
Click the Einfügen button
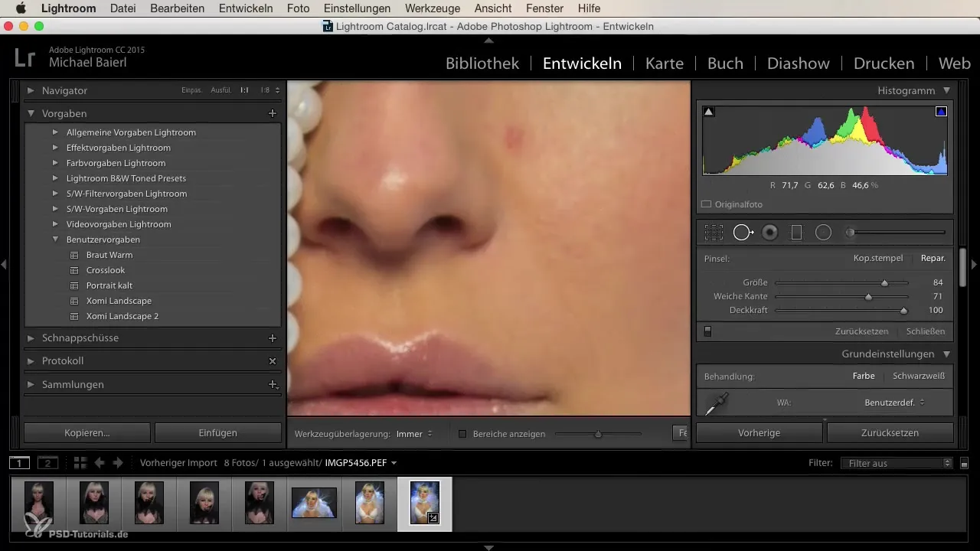pos(218,432)
